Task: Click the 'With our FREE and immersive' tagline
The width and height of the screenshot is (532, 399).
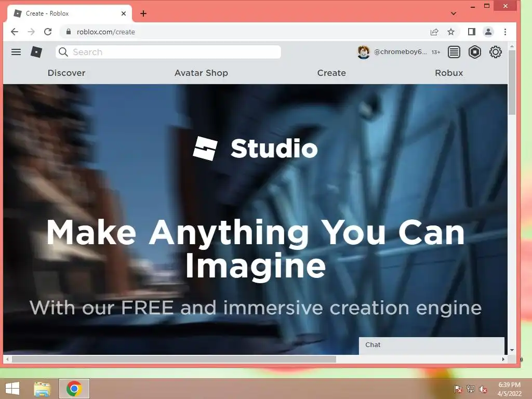Action: click(256, 308)
